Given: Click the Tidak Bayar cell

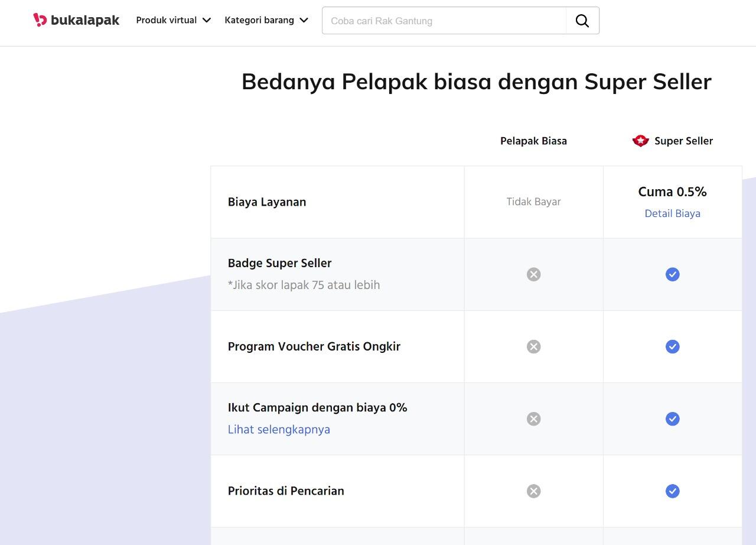Looking at the screenshot, I should (533, 202).
